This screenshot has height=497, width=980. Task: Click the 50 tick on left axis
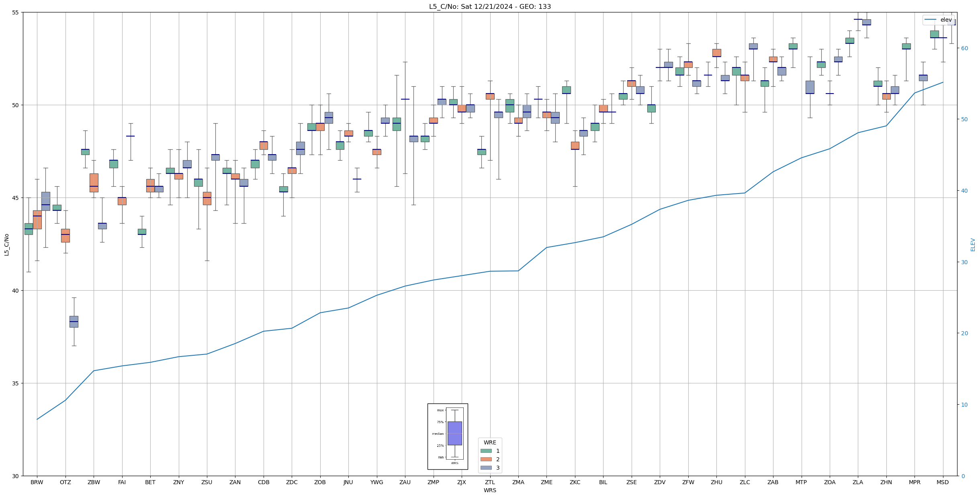(16, 105)
